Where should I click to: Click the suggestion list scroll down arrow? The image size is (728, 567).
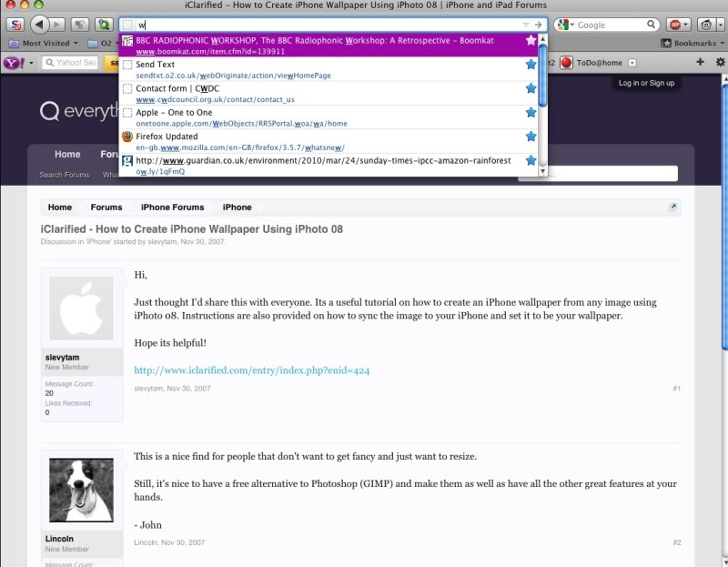pos(542,171)
